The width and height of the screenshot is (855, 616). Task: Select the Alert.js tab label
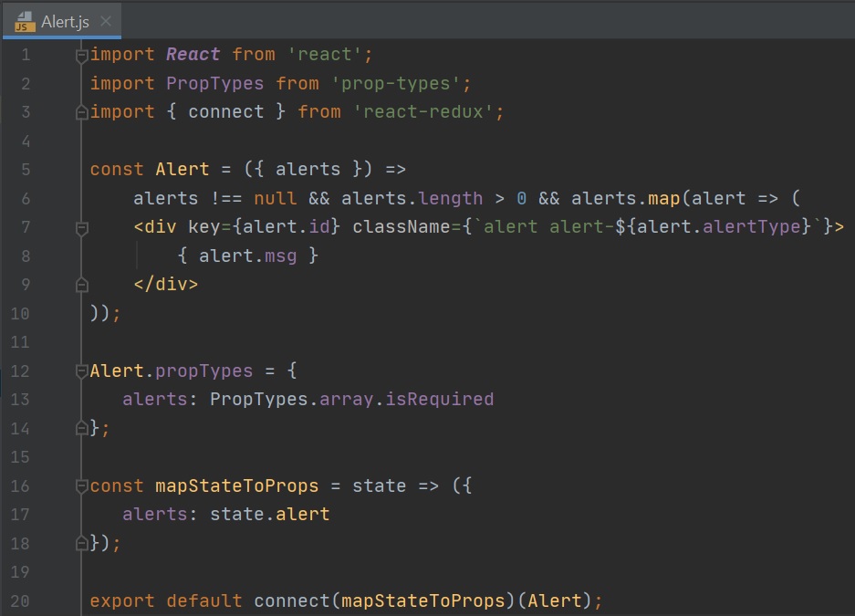pyautogui.click(x=65, y=22)
